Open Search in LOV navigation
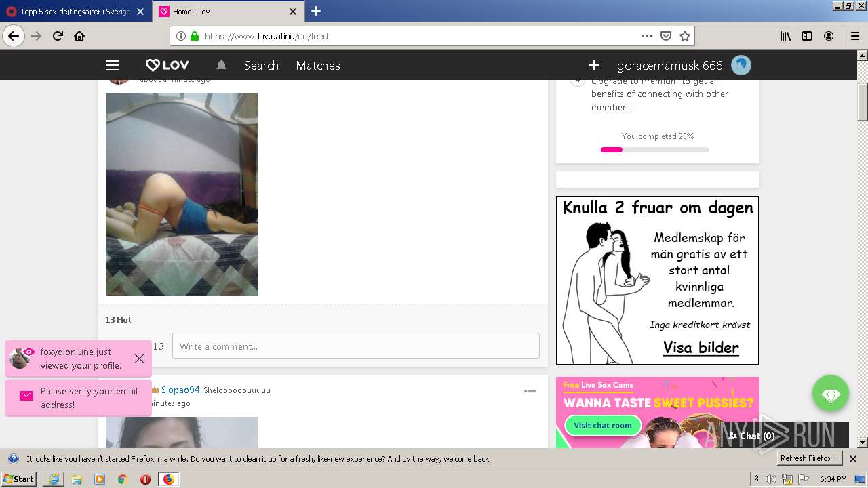Viewport: 868px width, 488px height. pyautogui.click(x=261, y=66)
